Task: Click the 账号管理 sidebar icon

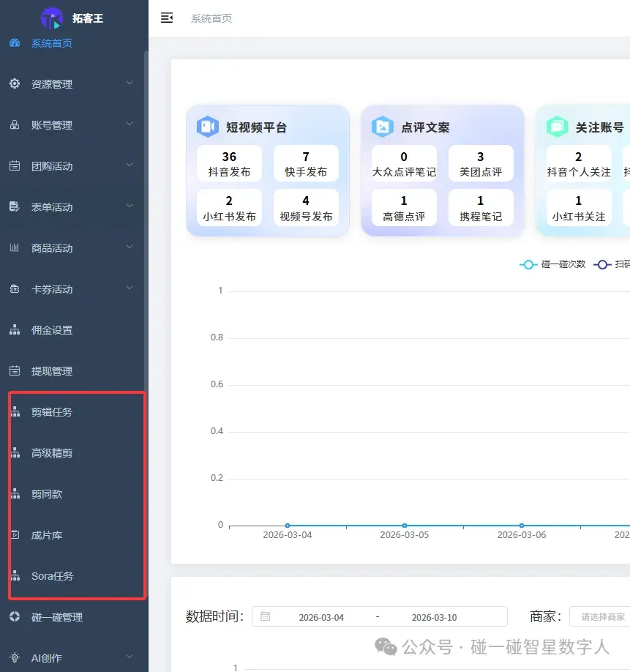Action: pyautogui.click(x=14, y=124)
